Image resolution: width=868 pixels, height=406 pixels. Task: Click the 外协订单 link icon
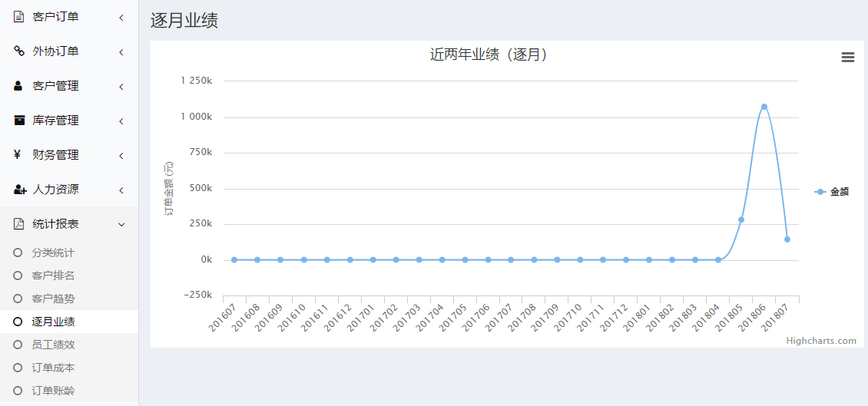click(19, 51)
